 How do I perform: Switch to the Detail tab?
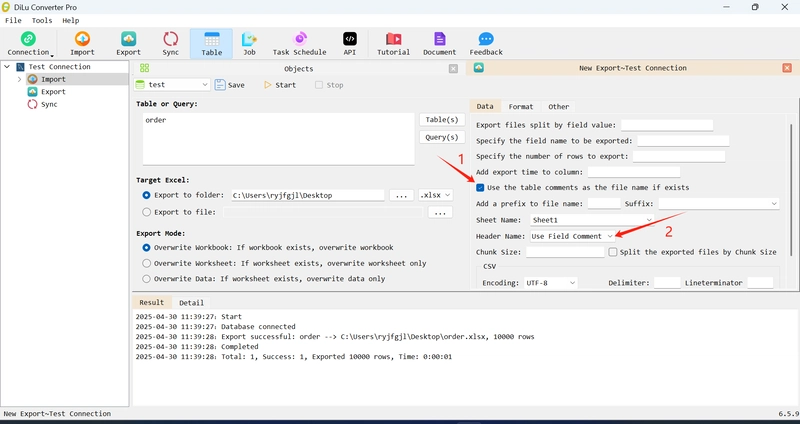(x=191, y=303)
